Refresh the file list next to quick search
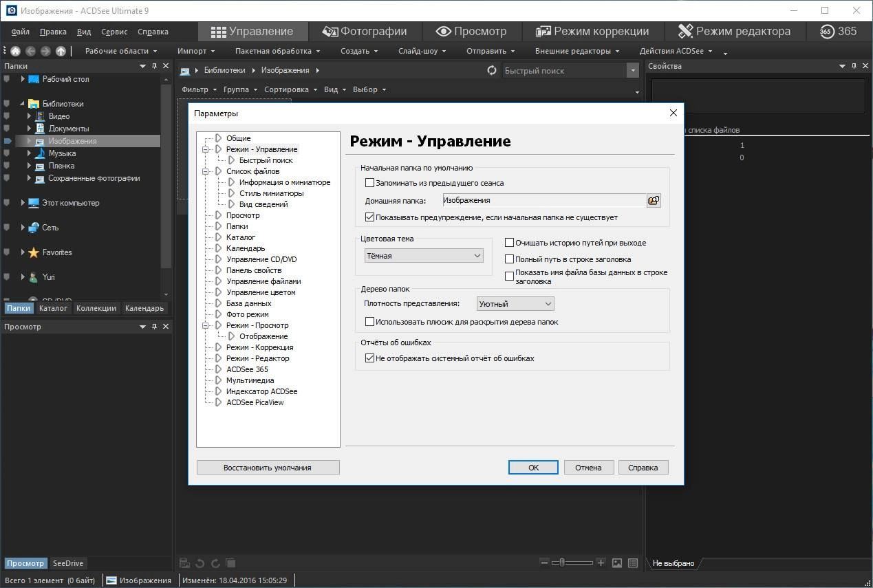The height and width of the screenshot is (588, 873). (x=492, y=70)
